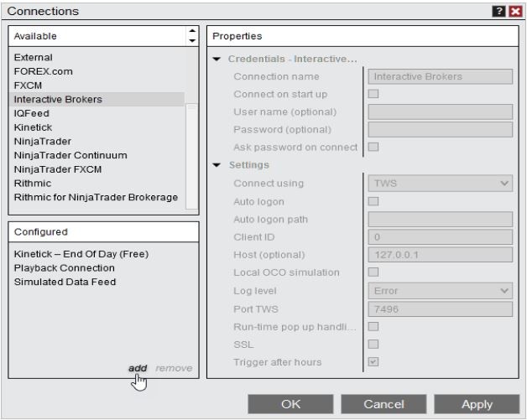
Task: Click the Available list sort down arrow
Action: 192,40
